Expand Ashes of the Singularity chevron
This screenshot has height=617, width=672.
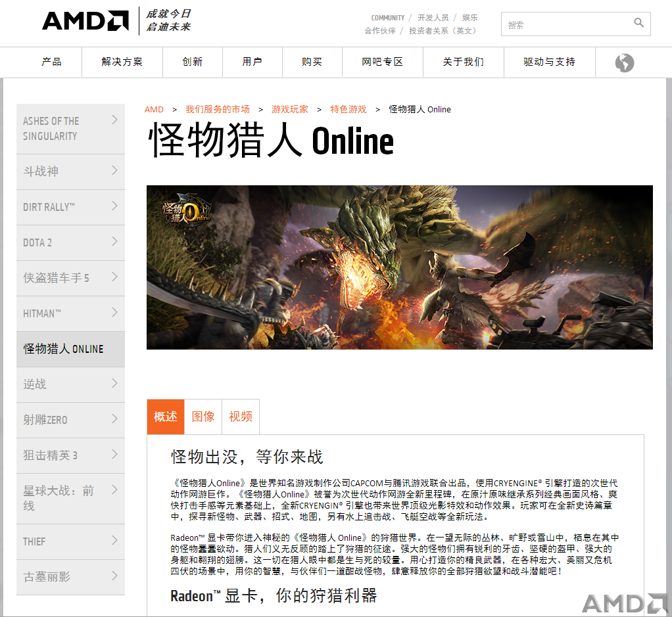pyautogui.click(x=114, y=120)
